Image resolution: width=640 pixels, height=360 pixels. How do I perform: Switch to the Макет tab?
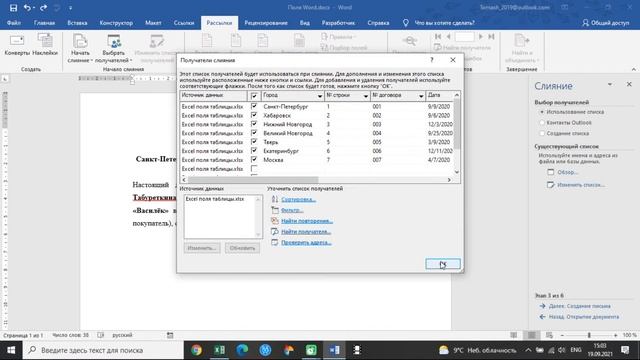coord(153,23)
